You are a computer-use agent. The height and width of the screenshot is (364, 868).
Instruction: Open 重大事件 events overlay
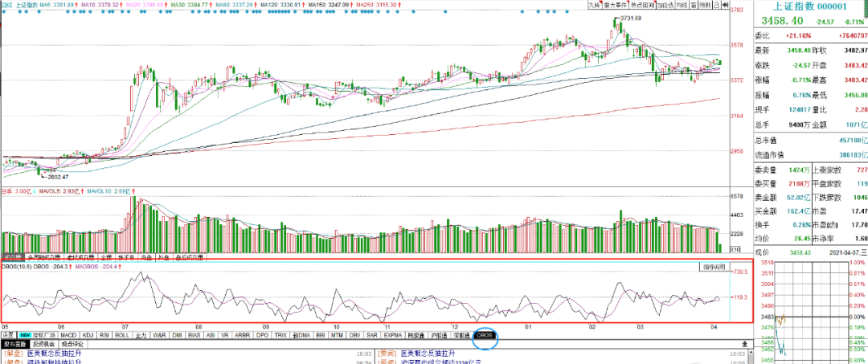click(616, 5)
